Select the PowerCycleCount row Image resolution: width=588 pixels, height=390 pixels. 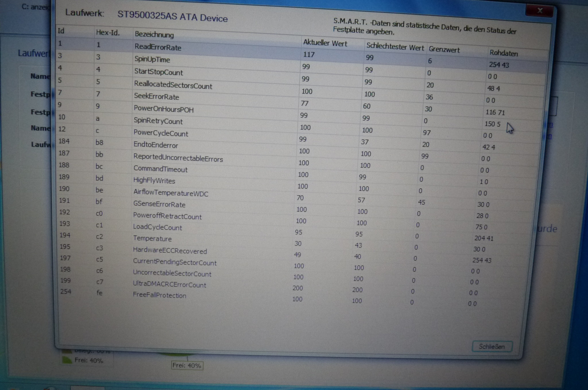297,139
